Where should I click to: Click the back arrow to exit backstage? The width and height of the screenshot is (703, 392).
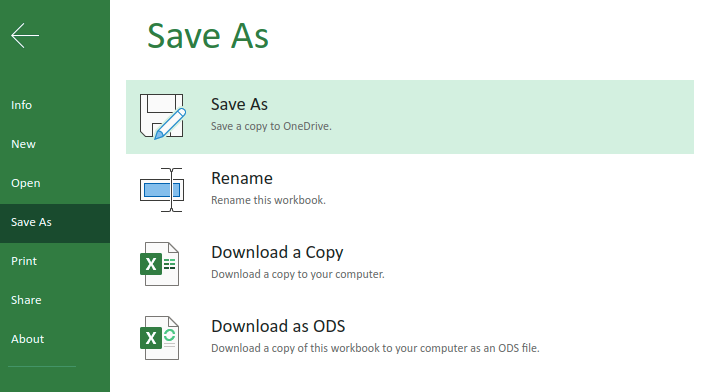[25, 35]
